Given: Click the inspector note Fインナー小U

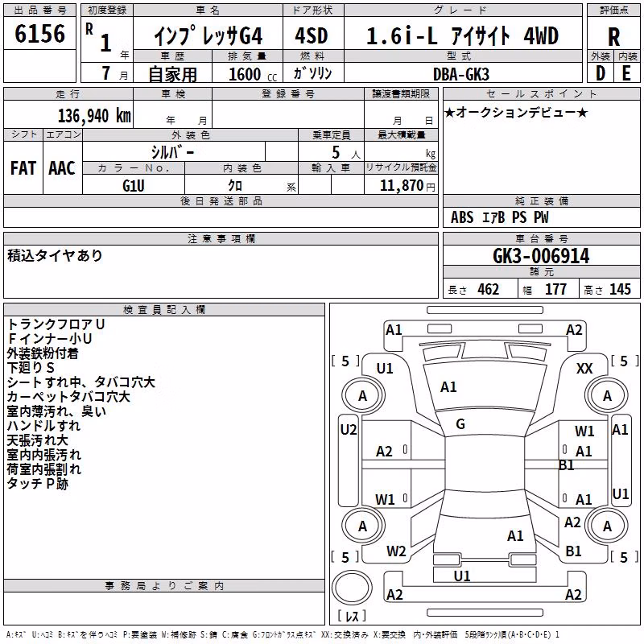Looking at the screenshot, I should tap(49, 338).
